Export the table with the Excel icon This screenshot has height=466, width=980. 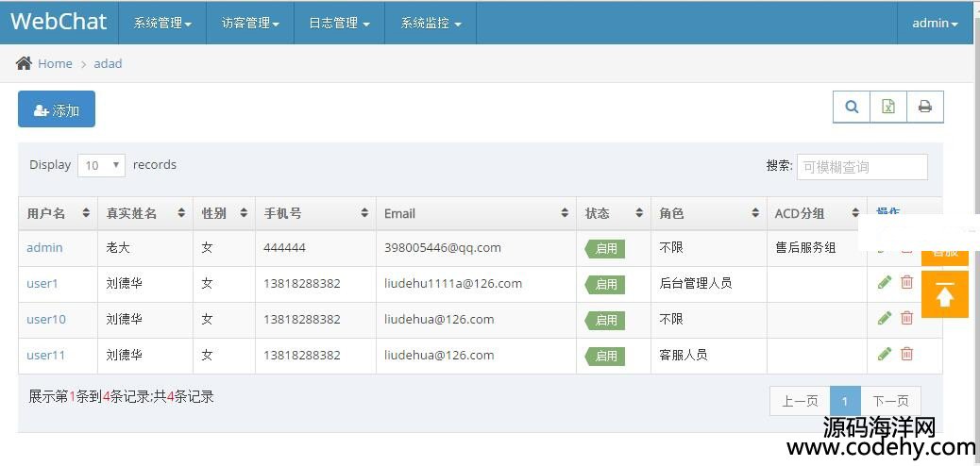(x=888, y=107)
